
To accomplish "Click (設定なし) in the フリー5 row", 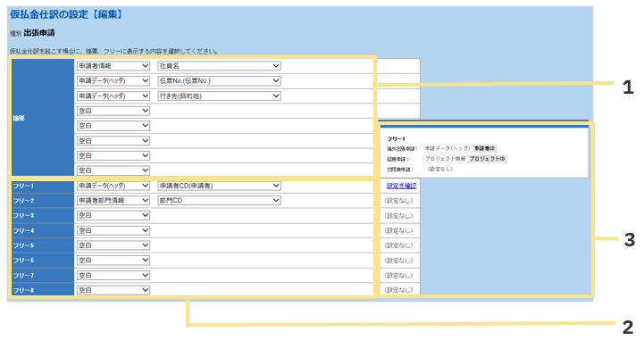I will click(398, 245).
